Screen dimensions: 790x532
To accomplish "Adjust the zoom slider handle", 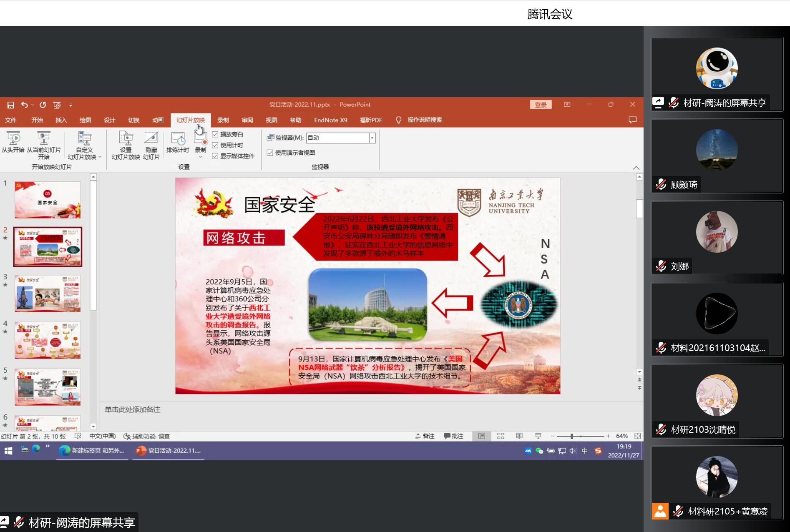I will [571, 436].
